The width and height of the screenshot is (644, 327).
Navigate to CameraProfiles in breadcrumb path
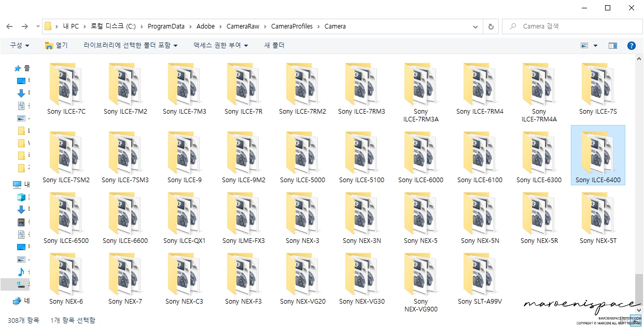pos(292,26)
